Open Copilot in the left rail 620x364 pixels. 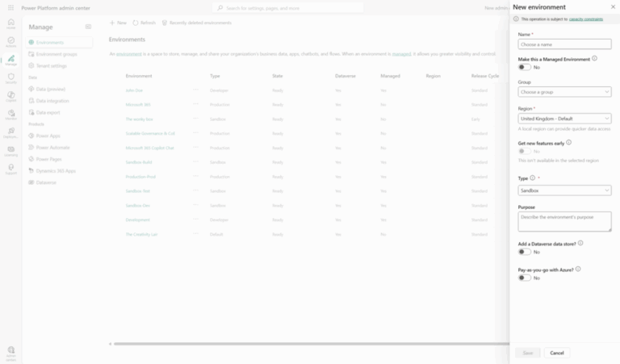pos(11,96)
